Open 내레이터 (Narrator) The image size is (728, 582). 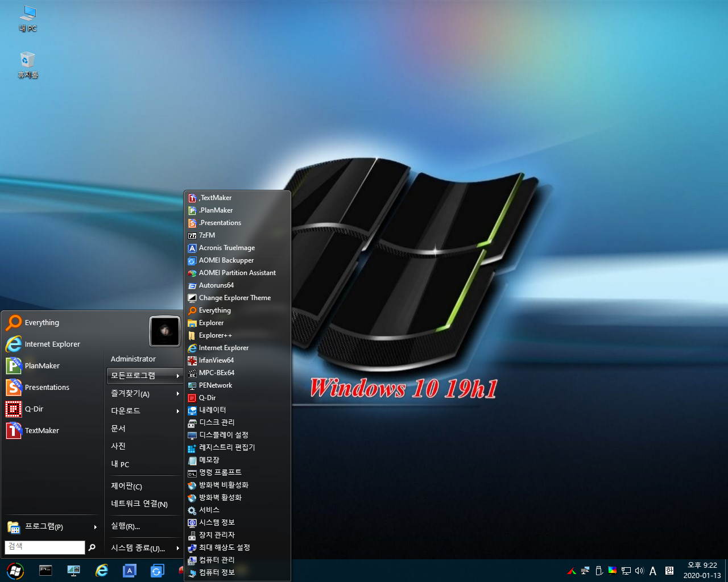point(237,410)
